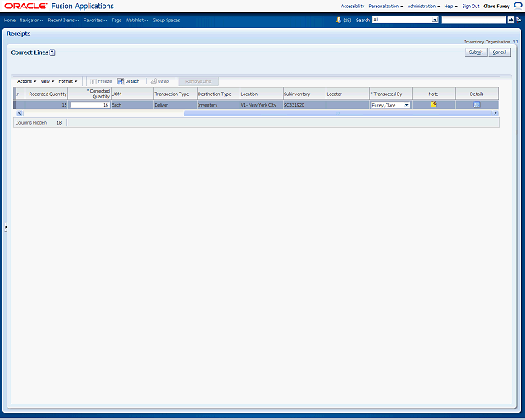This screenshot has height=420, width=525.
Task: Open the Navigator menu
Action: 31,20
